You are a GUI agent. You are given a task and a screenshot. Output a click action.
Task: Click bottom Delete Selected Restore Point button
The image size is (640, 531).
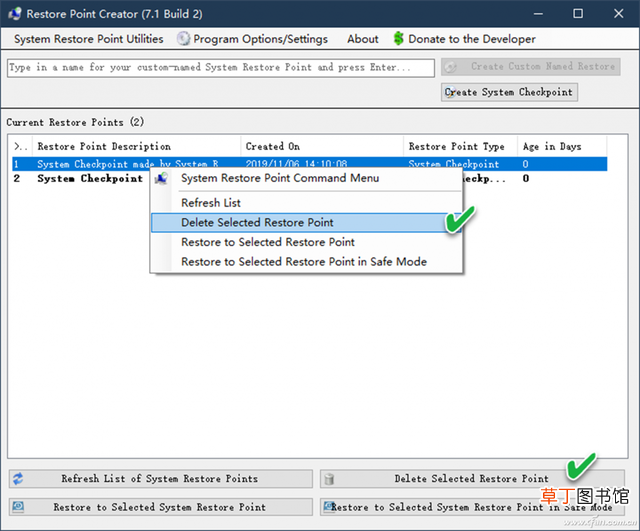(x=472, y=479)
